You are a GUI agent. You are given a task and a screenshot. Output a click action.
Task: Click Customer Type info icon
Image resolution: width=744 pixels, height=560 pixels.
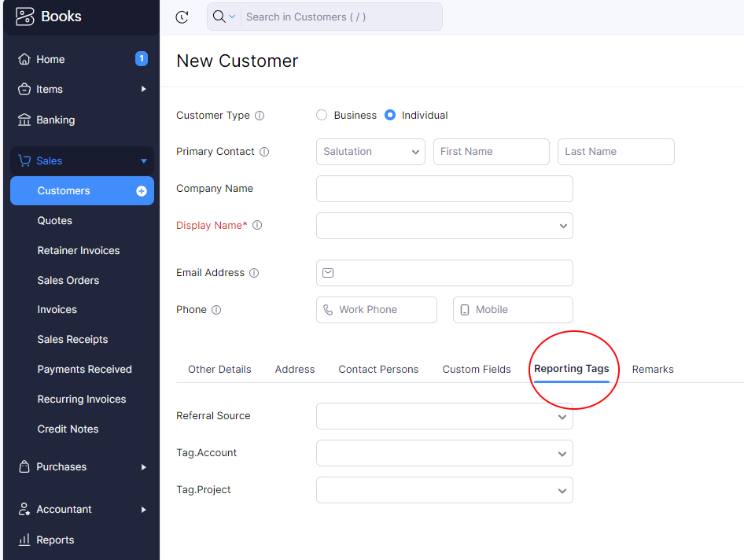point(260,116)
